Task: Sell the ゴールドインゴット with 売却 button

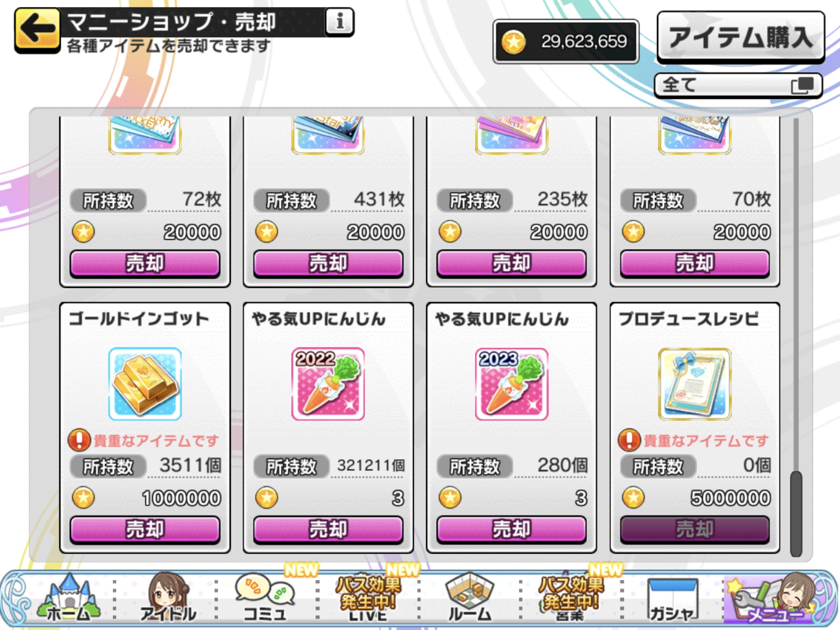Action: pyautogui.click(x=145, y=529)
